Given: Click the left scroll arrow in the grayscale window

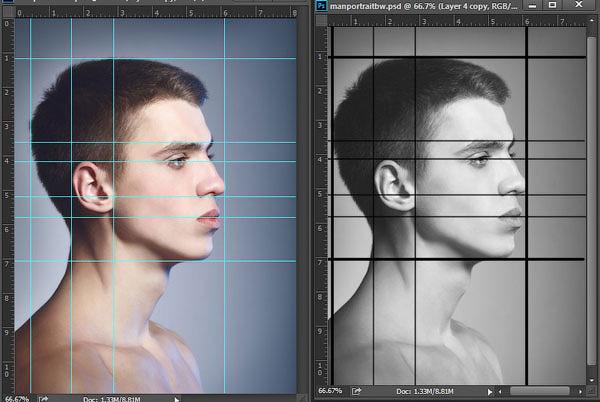Looking at the screenshot, I should (500, 391).
